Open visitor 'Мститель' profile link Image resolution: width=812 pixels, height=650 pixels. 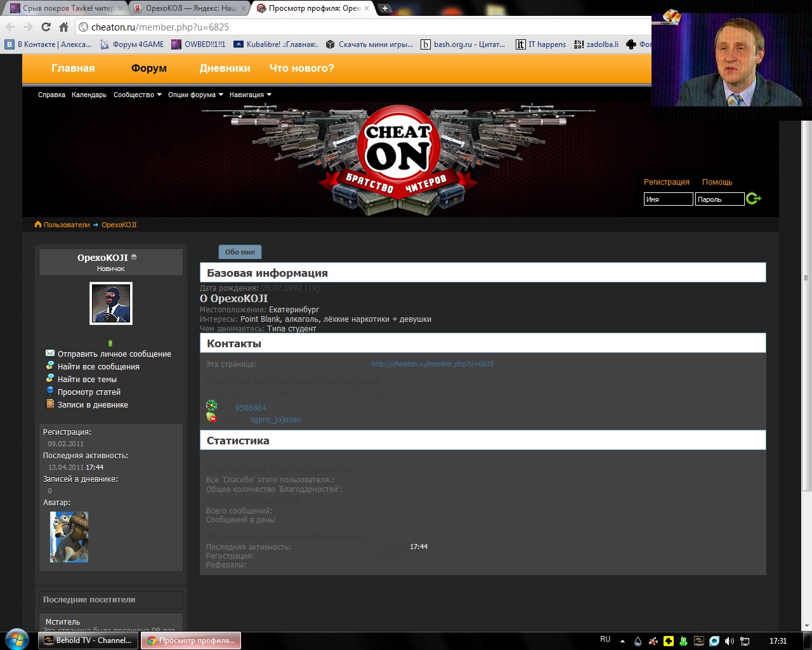pos(63,622)
